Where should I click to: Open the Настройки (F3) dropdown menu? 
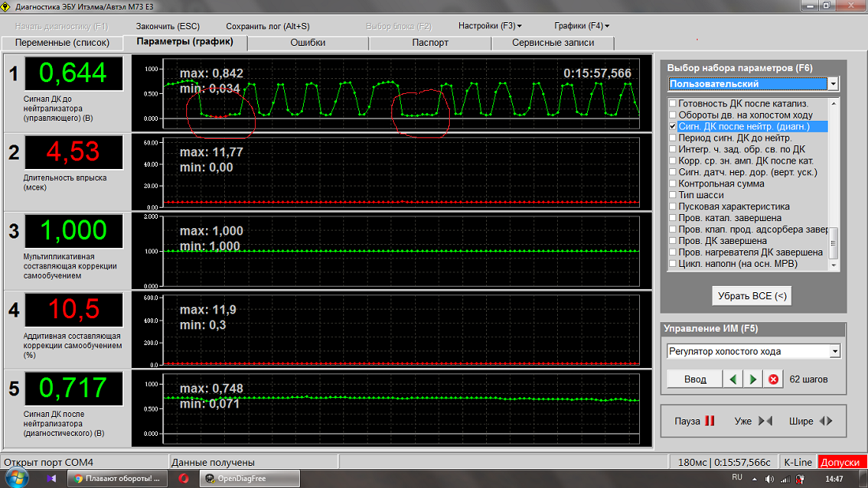pos(489,26)
